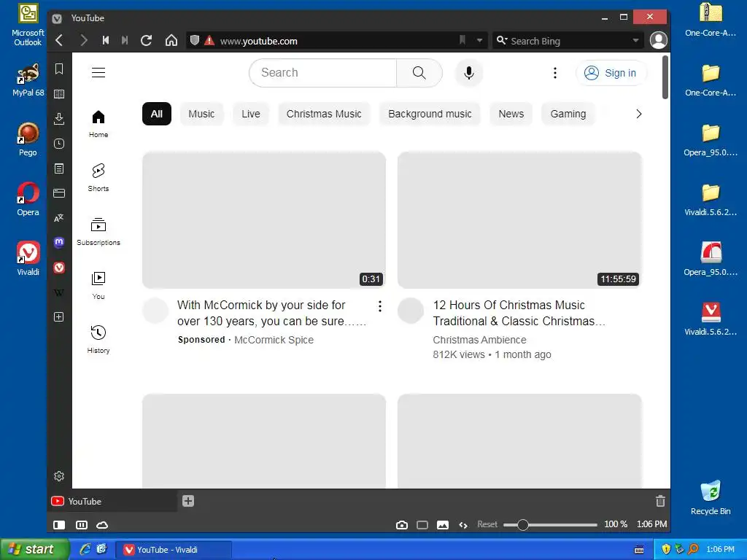Show site security warning info
The height and width of the screenshot is (560, 747).
coord(209,41)
